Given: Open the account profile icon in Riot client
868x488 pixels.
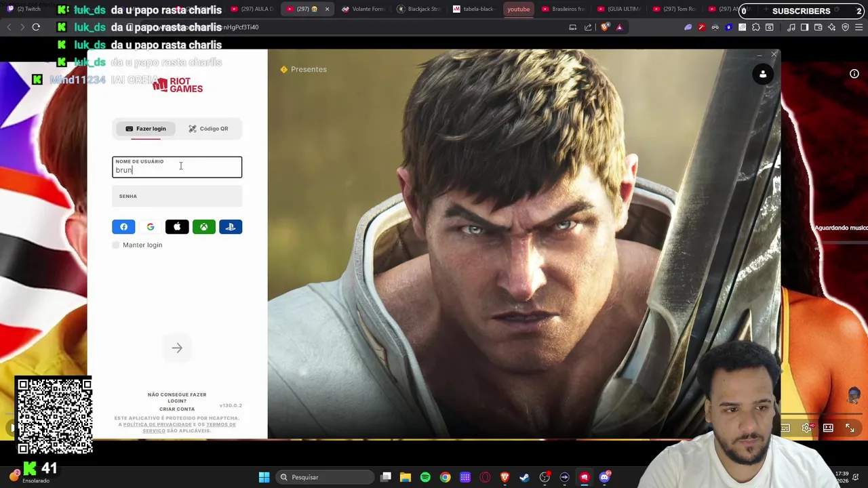Looking at the screenshot, I should (763, 75).
